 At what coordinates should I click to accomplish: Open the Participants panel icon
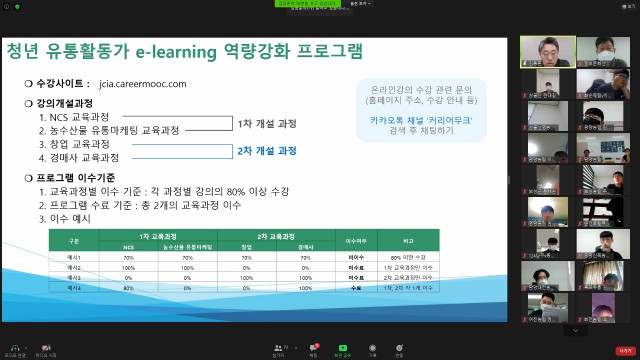tap(278, 348)
